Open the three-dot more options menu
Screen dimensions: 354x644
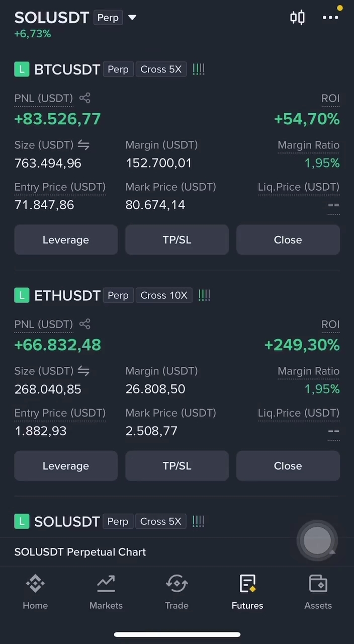[x=330, y=18]
